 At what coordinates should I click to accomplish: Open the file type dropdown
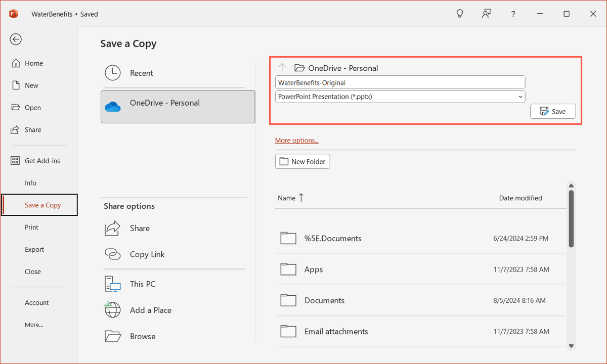coord(400,97)
